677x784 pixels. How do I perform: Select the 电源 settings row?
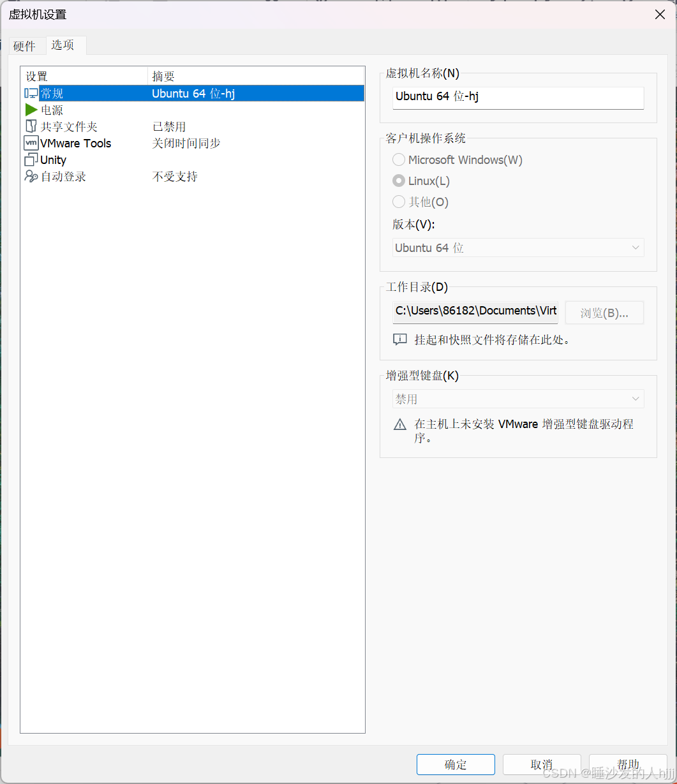(x=193, y=110)
